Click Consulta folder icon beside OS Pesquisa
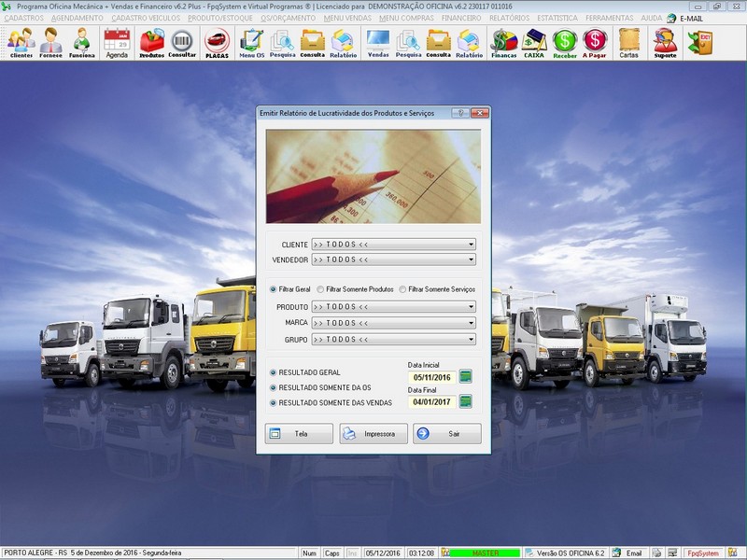Screen dimensions: 747x560 pos(313,43)
